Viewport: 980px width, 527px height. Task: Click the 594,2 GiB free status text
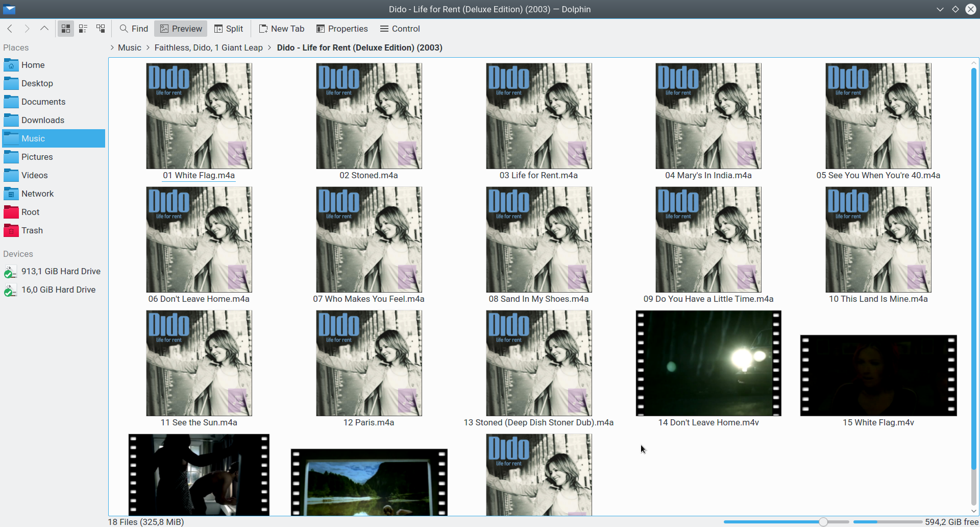[x=951, y=522]
